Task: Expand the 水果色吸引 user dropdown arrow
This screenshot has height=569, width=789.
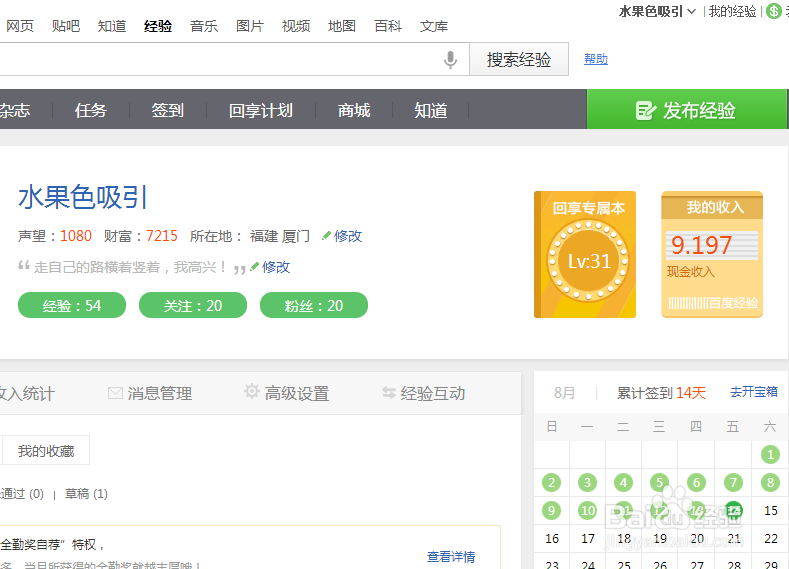Action: point(692,11)
